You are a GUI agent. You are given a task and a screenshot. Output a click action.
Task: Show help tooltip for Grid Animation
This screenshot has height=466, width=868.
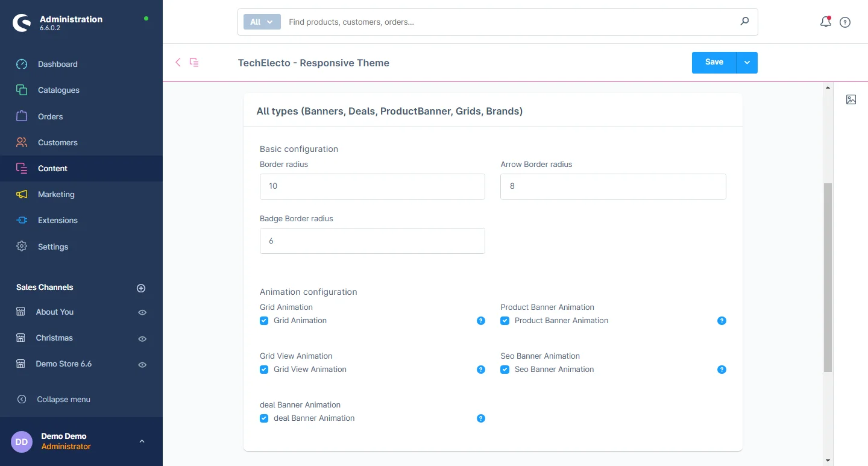[481, 321]
